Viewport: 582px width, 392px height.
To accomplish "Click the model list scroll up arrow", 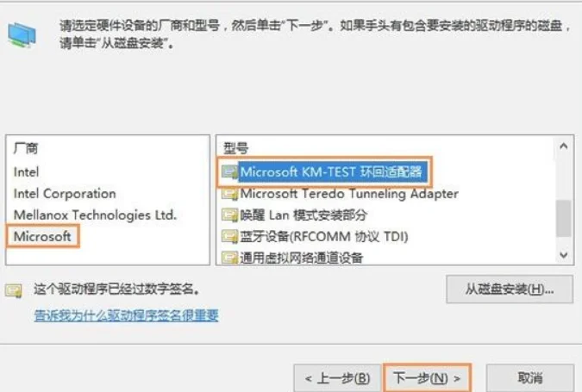I will pos(563,146).
